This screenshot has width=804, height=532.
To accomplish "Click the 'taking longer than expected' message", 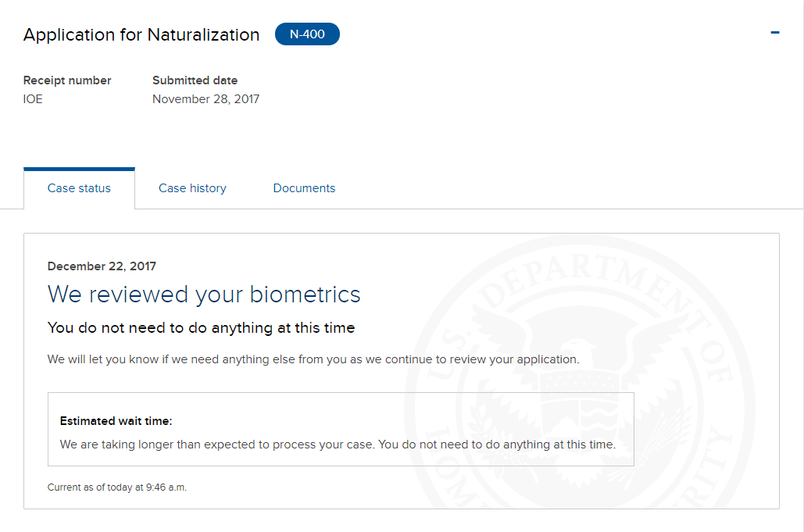I will click(x=338, y=445).
